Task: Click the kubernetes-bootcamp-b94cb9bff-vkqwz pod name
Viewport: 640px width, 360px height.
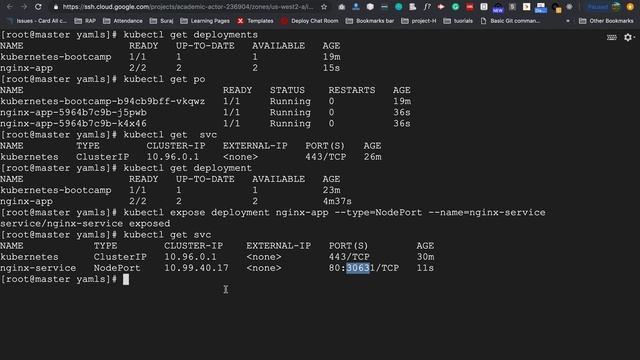Action: pos(102,101)
